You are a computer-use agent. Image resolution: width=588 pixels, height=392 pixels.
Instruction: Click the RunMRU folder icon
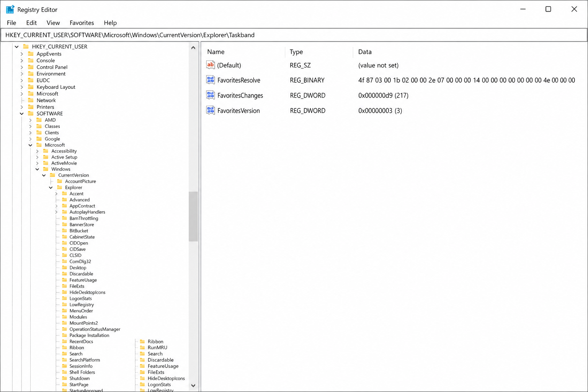(x=142, y=348)
